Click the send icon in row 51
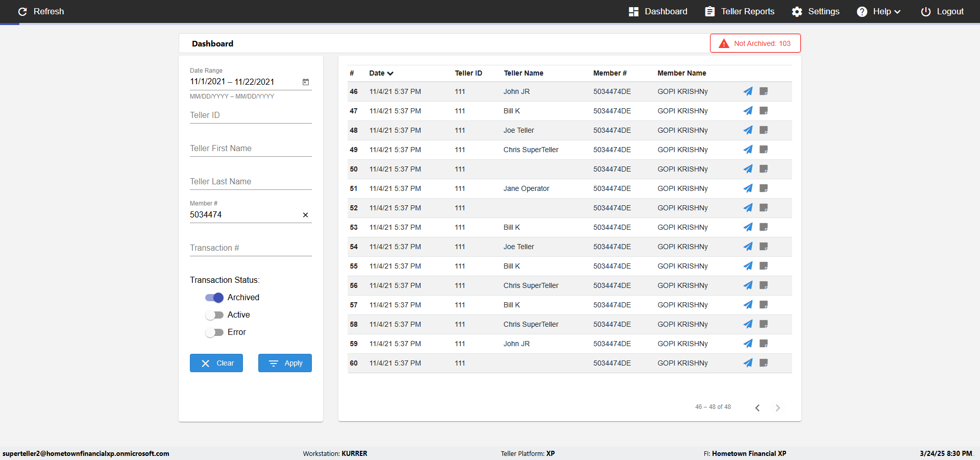This screenshot has width=980, height=460. coord(748,188)
